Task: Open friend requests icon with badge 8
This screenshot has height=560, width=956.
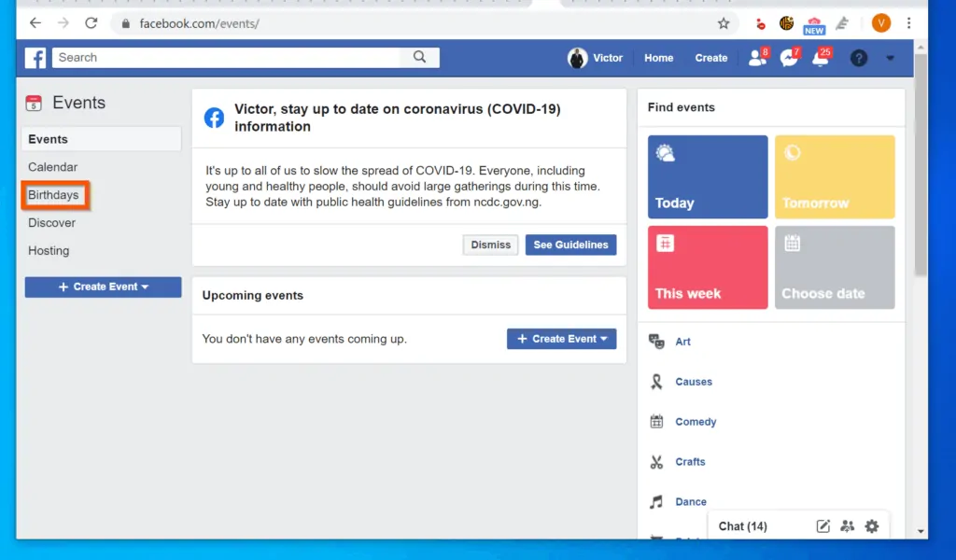Action: click(x=758, y=58)
